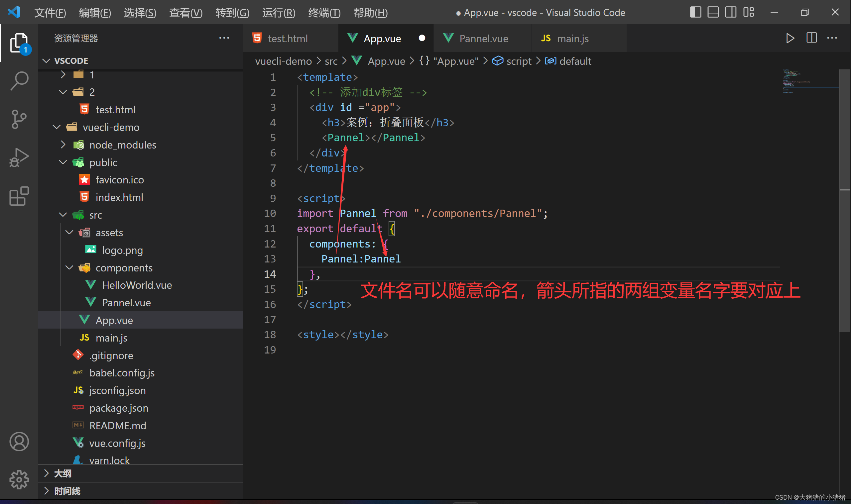Click unsaved dot on App.vue tab
Screen dimensions: 851x504
click(x=422, y=38)
